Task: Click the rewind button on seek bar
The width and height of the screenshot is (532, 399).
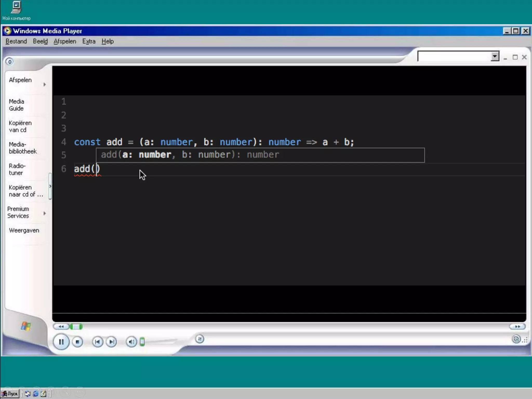Action: [x=61, y=327]
